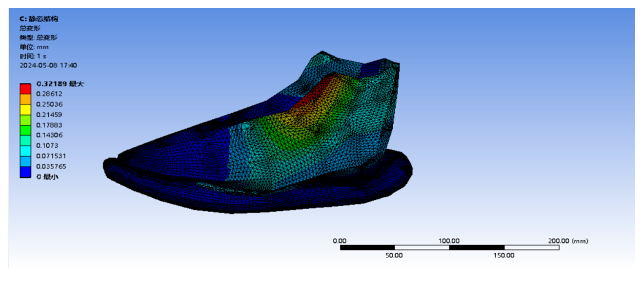Click the 0.035765 legend value
The height and width of the screenshot is (281, 644).
pyautogui.click(x=51, y=167)
